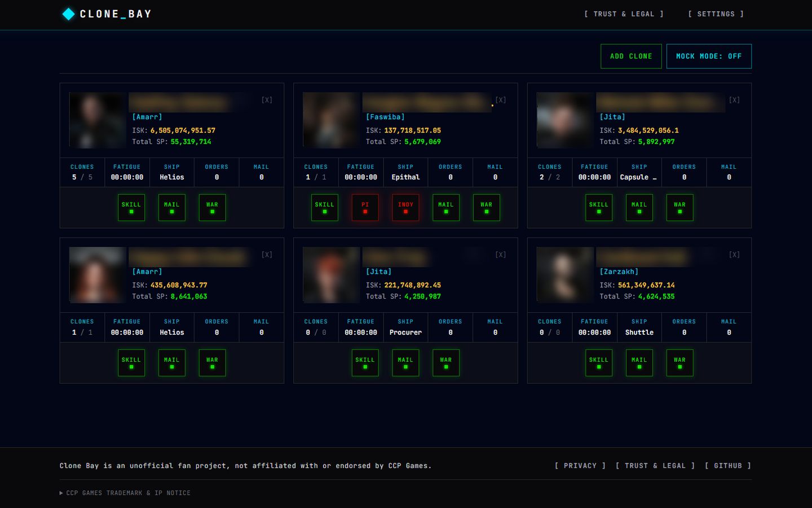Remove the Zarzakh character with [X]
The image size is (812, 508).
(734, 255)
